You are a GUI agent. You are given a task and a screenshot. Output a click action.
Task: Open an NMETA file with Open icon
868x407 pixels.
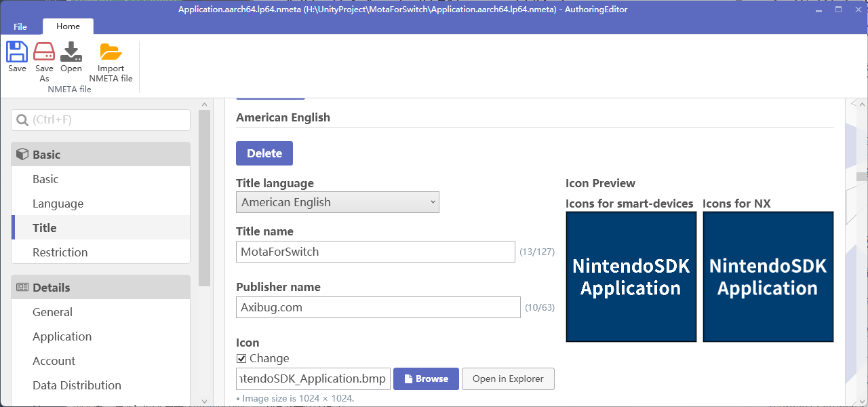[71, 52]
